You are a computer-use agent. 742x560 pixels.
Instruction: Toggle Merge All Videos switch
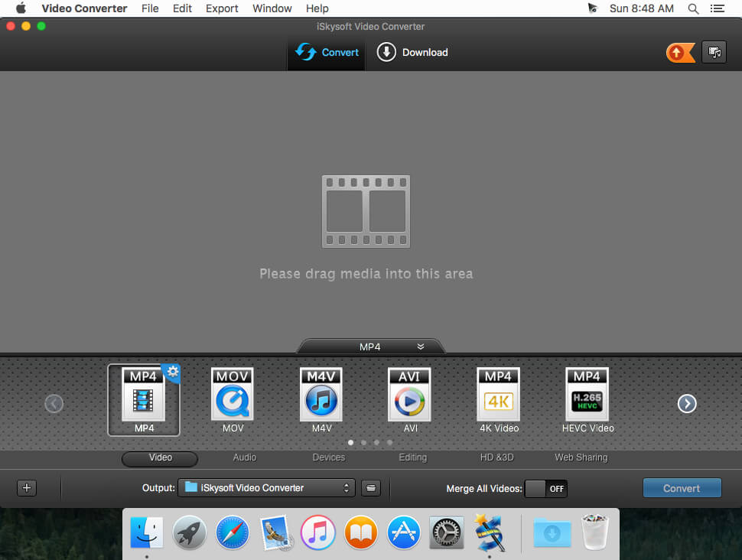pyautogui.click(x=545, y=489)
